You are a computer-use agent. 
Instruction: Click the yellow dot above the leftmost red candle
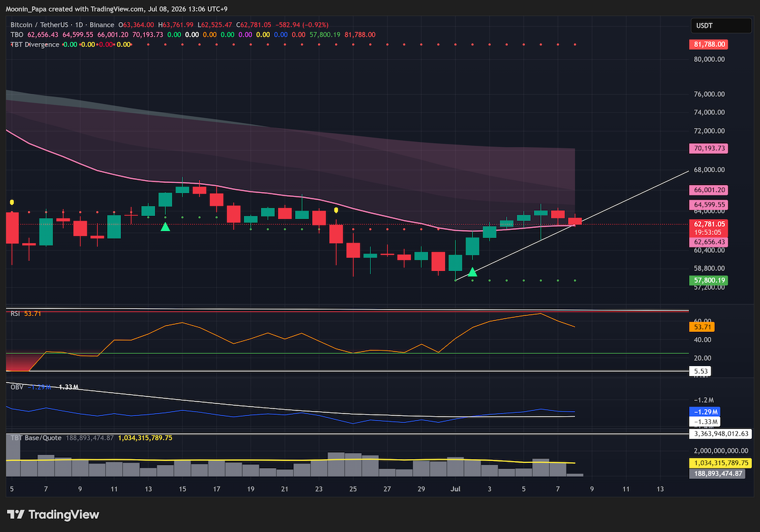12,203
